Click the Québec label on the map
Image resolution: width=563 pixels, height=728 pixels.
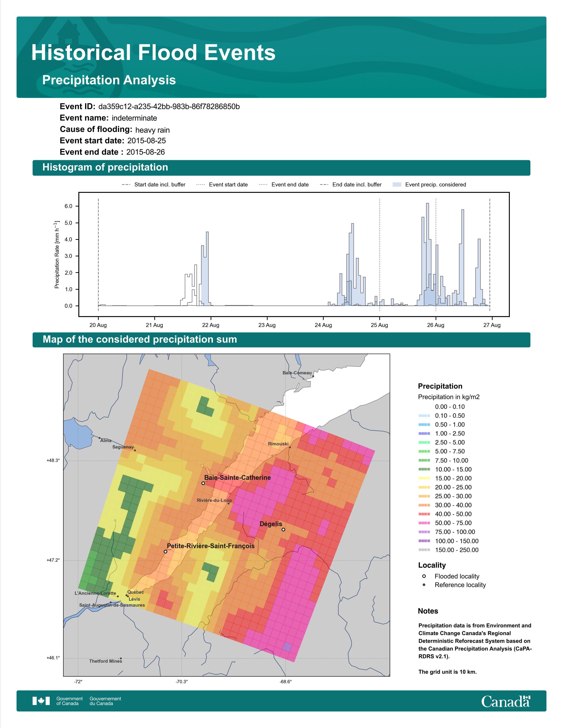[x=135, y=592]
